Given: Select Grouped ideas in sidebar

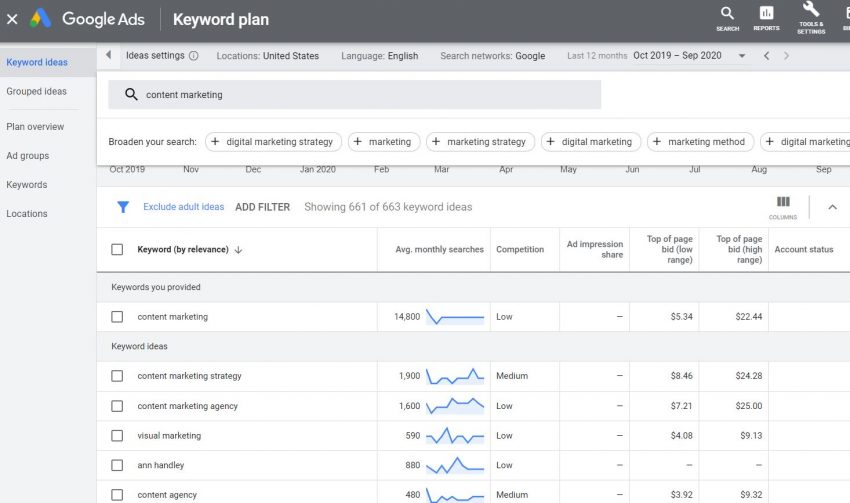Looking at the screenshot, I should point(36,92).
